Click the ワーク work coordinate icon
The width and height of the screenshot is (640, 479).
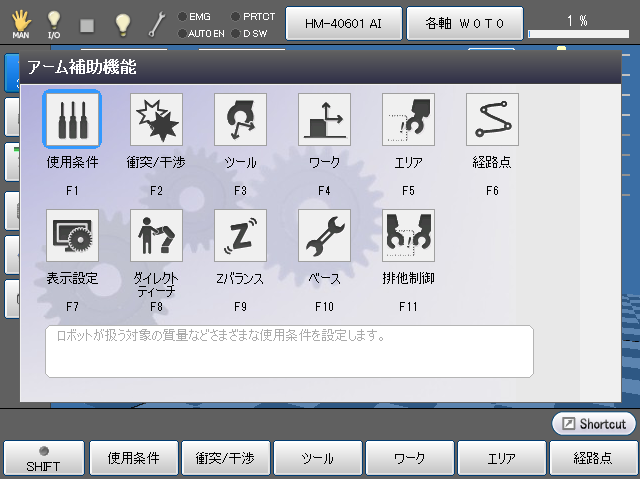324,120
